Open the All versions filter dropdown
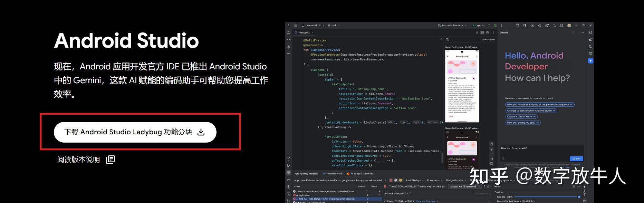This screenshot has width=644, height=203. coord(434,180)
